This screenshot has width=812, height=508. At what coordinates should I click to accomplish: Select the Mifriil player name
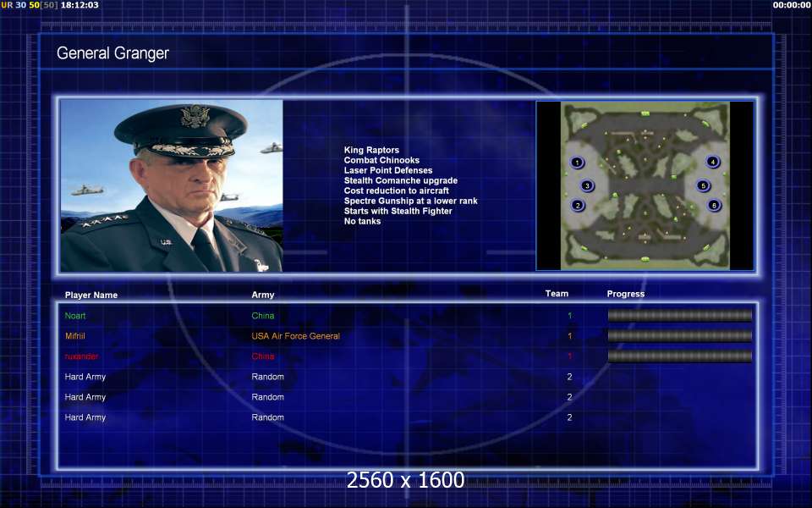(75, 336)
